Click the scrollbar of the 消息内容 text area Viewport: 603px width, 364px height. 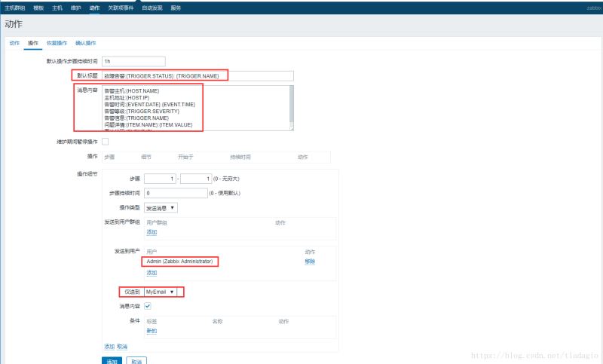291,108
